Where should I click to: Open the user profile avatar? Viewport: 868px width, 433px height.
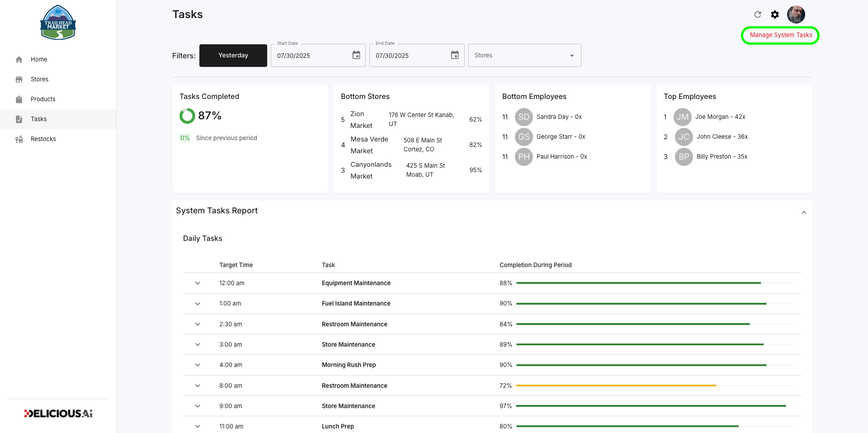796,14
